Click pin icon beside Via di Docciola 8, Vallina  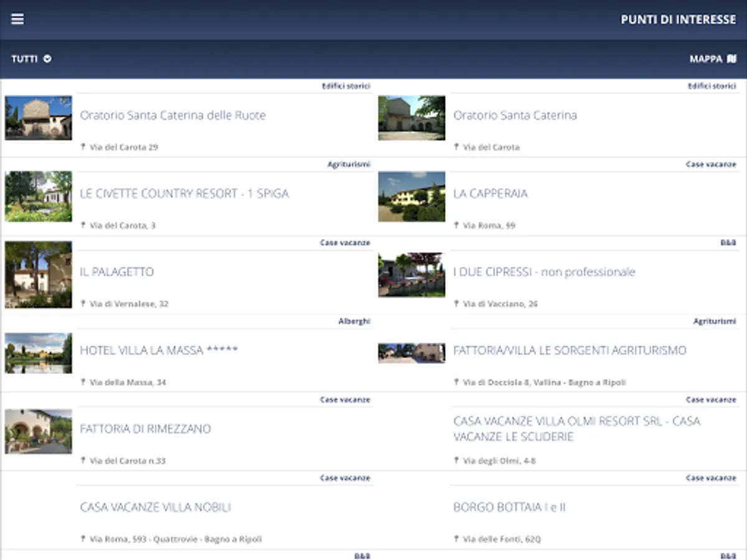pyautogui.click(x=456, y=383)
